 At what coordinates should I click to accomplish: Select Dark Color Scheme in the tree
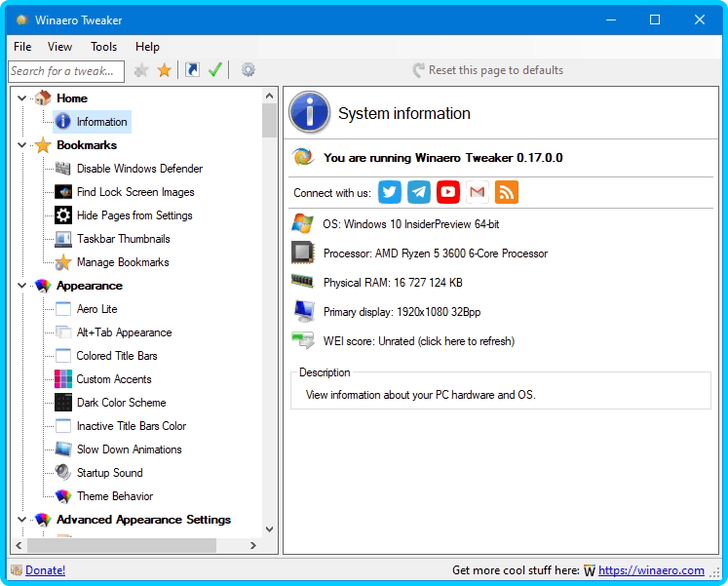click(121, 403)
